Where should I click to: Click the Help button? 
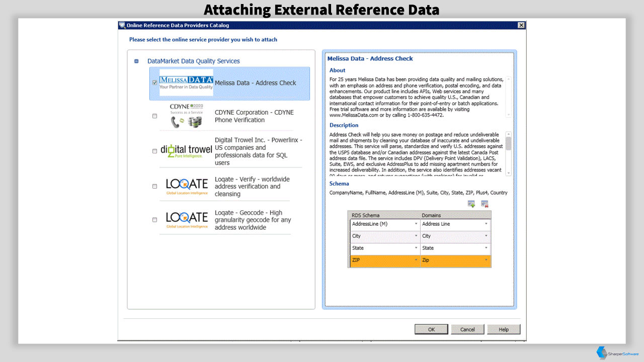click(504, 329)
